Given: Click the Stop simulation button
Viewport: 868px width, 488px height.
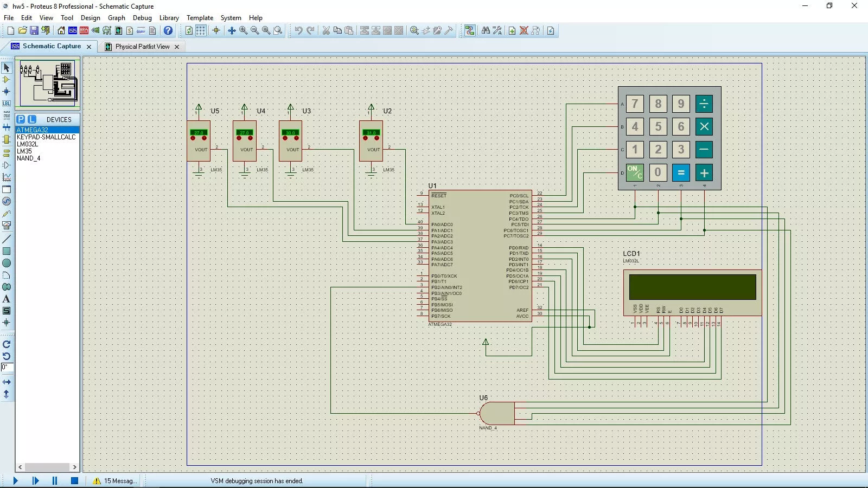Looking at the screenshot, I should click(75, 480).
